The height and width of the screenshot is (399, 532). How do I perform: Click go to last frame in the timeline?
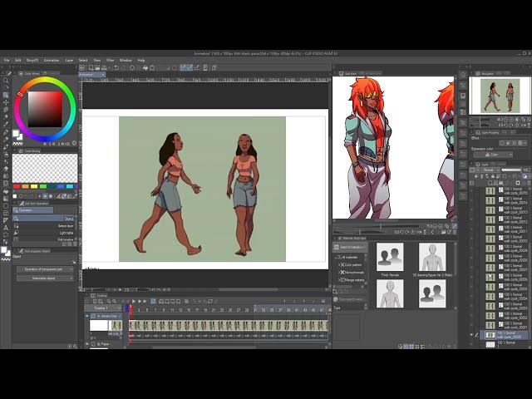pyautogui.click(x=145, y=301)
